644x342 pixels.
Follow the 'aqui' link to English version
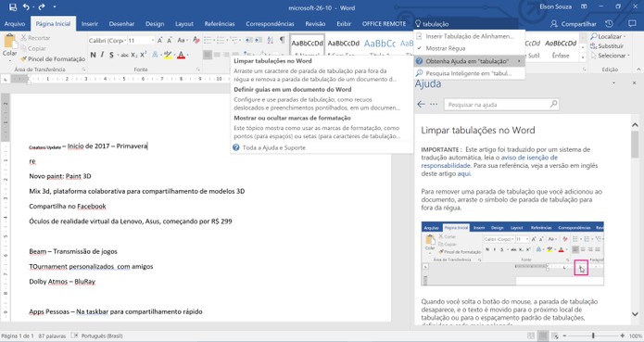click(x=464, y=173)
